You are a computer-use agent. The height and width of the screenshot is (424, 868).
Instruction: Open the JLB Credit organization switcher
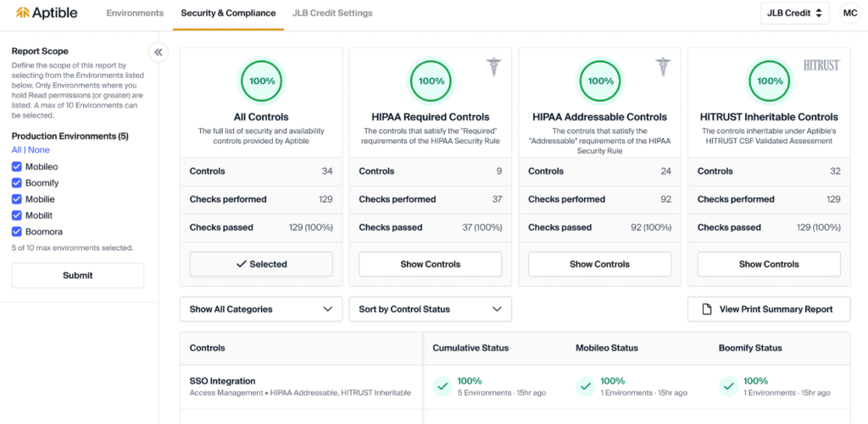[x=795, y=14]
